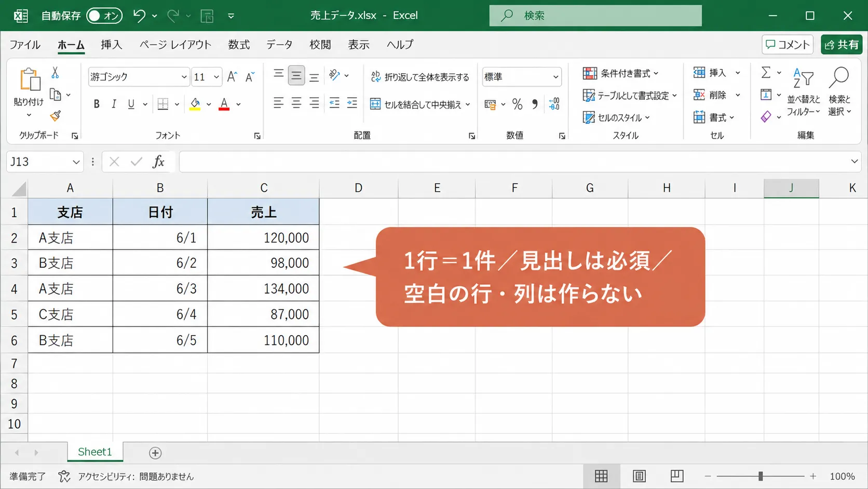
Task: Click the Name Box showing J13
Action: (45, 162)
